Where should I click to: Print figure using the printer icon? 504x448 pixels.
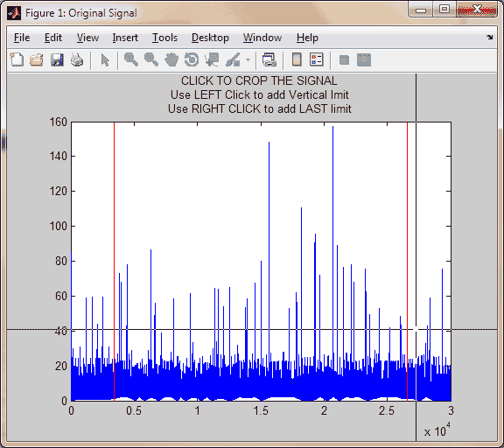click(x=77, y=60)
